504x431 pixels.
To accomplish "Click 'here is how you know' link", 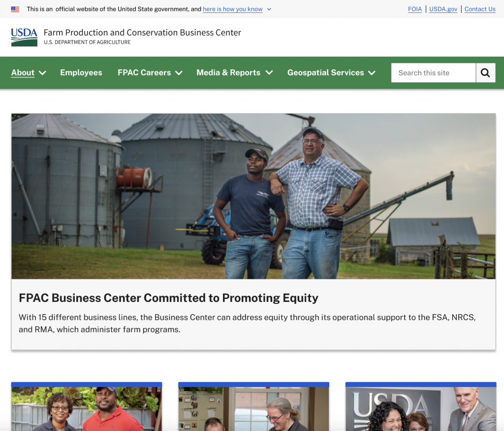I will pos(232,9).
